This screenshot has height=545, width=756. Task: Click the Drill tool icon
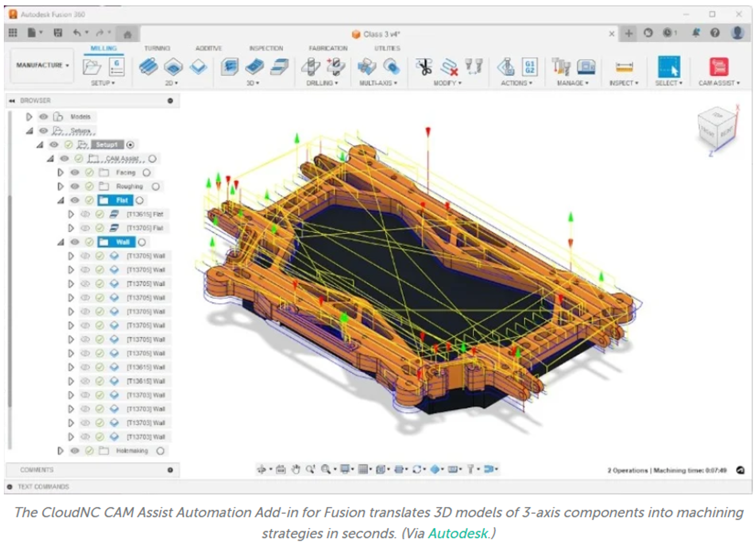[310, 66]
